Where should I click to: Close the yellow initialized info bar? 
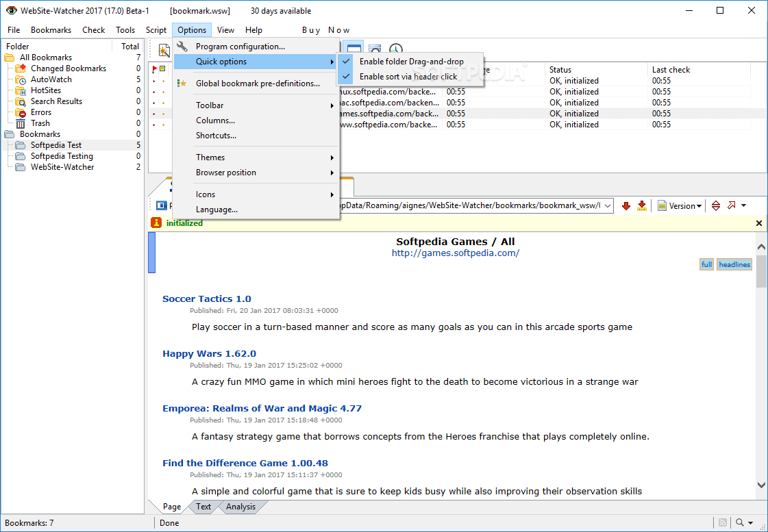tap(758, 223)
